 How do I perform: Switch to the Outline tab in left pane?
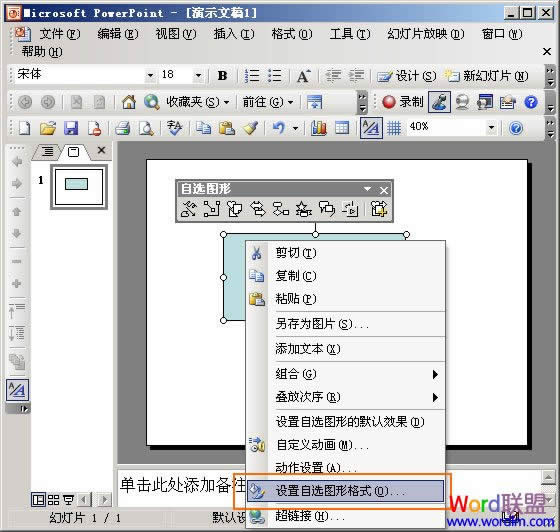[47, 152]
